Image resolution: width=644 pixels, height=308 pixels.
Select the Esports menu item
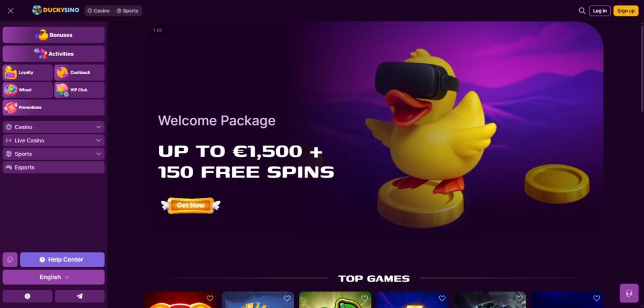click(53, 168)
